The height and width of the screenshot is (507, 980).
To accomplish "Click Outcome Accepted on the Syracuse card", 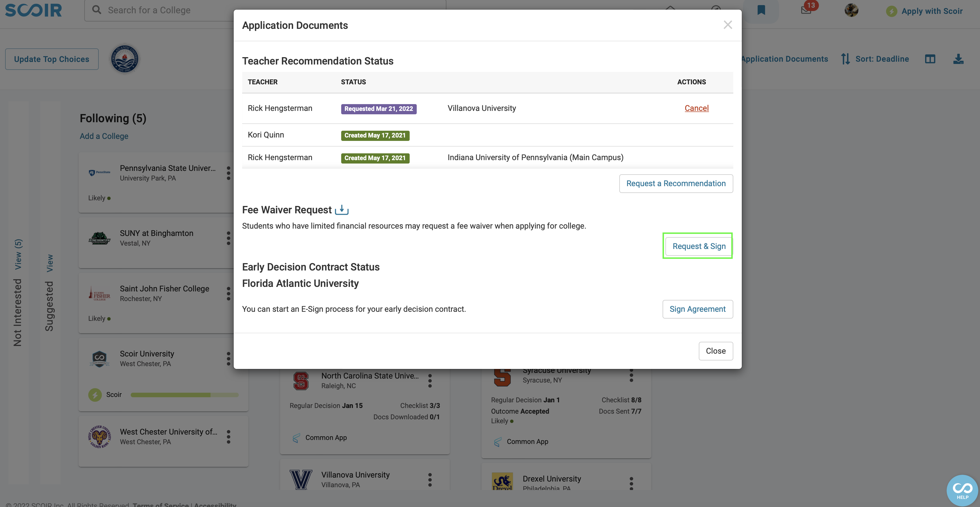I will tap(520, 412).
